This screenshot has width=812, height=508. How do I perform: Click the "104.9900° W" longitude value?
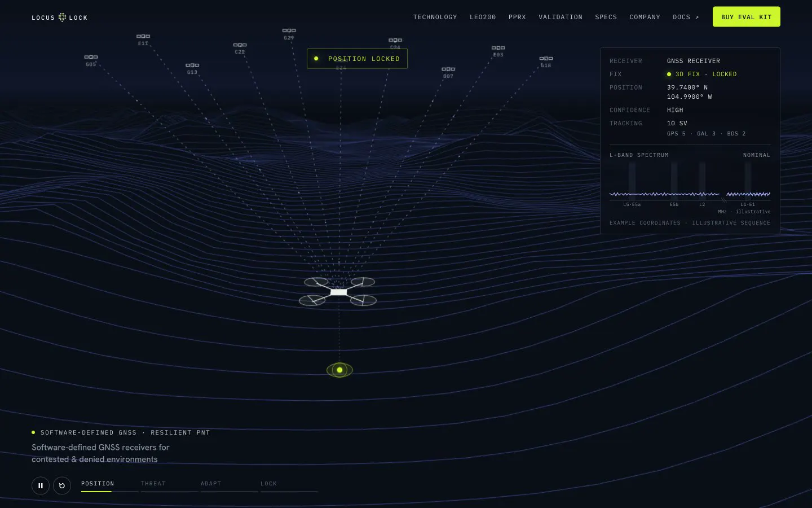coord(690,97)
